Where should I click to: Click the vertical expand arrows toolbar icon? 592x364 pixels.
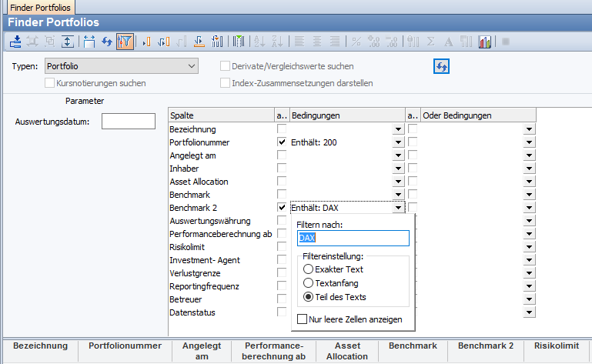tap(68, 42)
